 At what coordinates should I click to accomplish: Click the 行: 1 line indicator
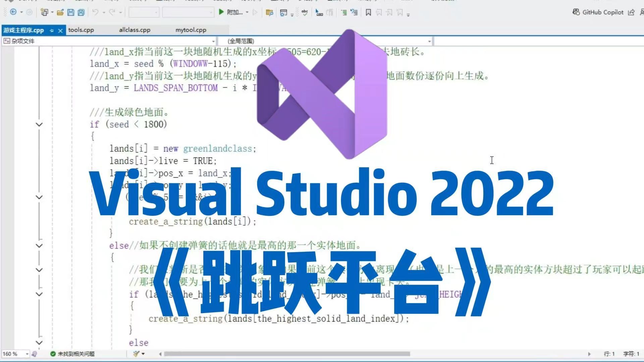point(609,354)
